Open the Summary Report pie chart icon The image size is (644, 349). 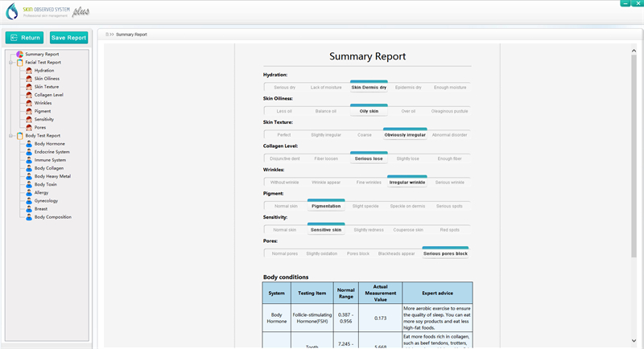[19, 54]
